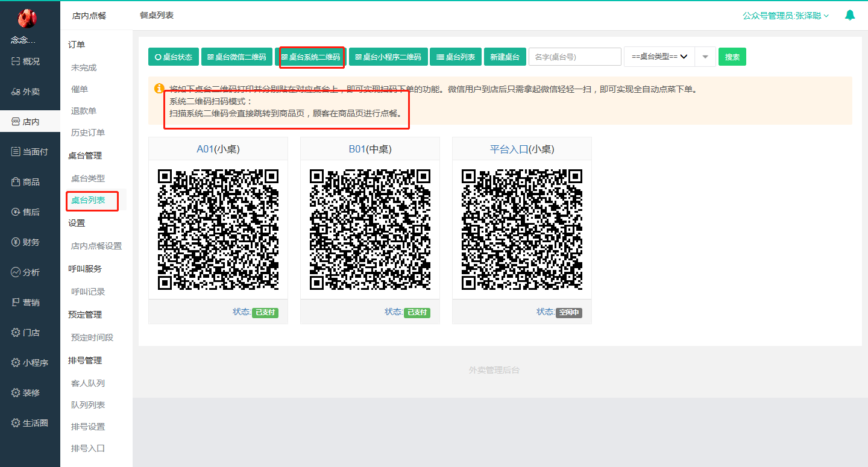This screenshot has height=467, width=868.
Task: Click the orange info alert icon
Action: click(160, 89)
